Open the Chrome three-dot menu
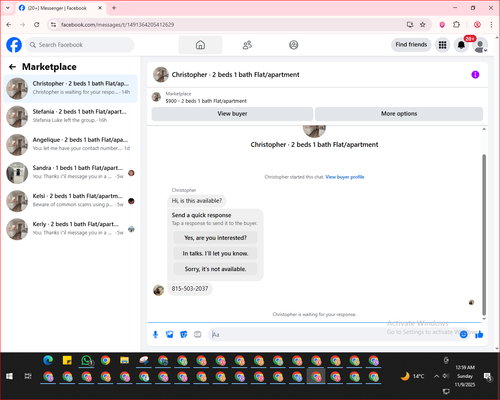The width and height of the screenshot is (500, 400). (x=491, y=25)
